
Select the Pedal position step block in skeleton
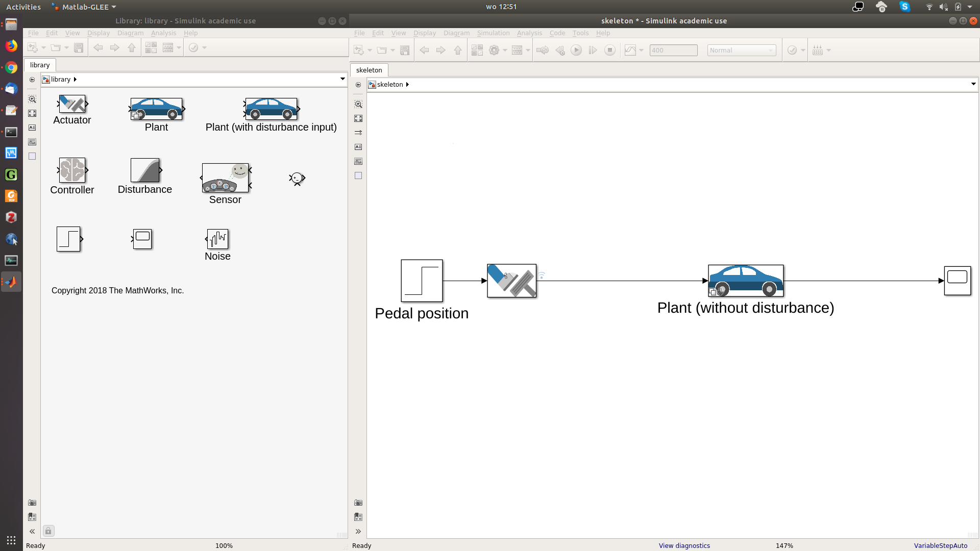pyautogui.click(x=422, y=281)
